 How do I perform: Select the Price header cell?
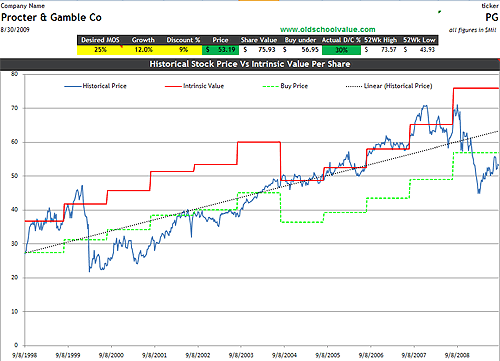[x=220, y=40]
